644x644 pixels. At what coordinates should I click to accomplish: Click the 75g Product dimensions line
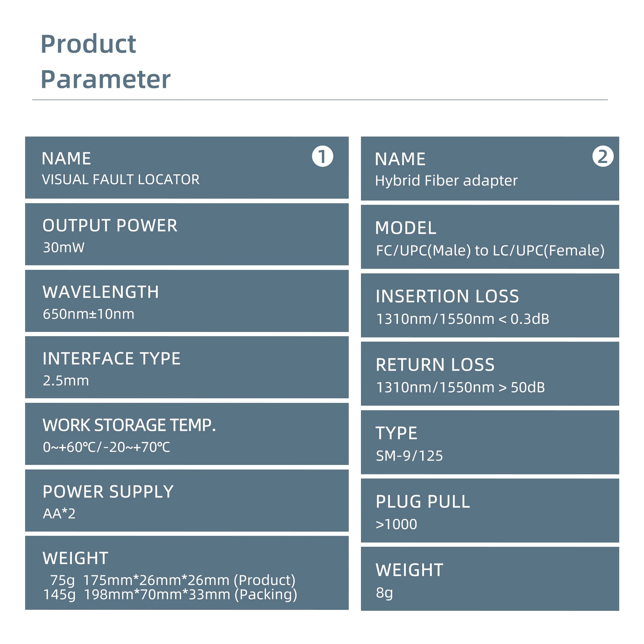(173, 580)
